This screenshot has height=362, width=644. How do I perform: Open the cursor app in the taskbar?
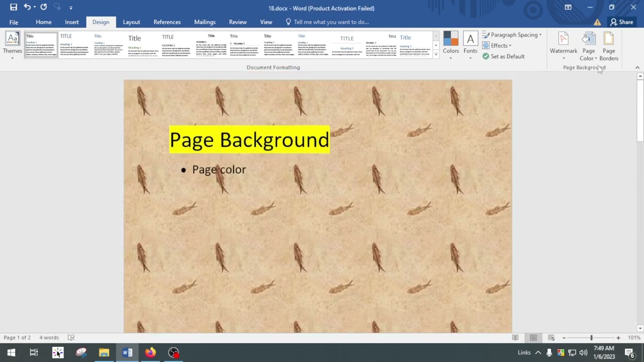[x=58, y=352]
